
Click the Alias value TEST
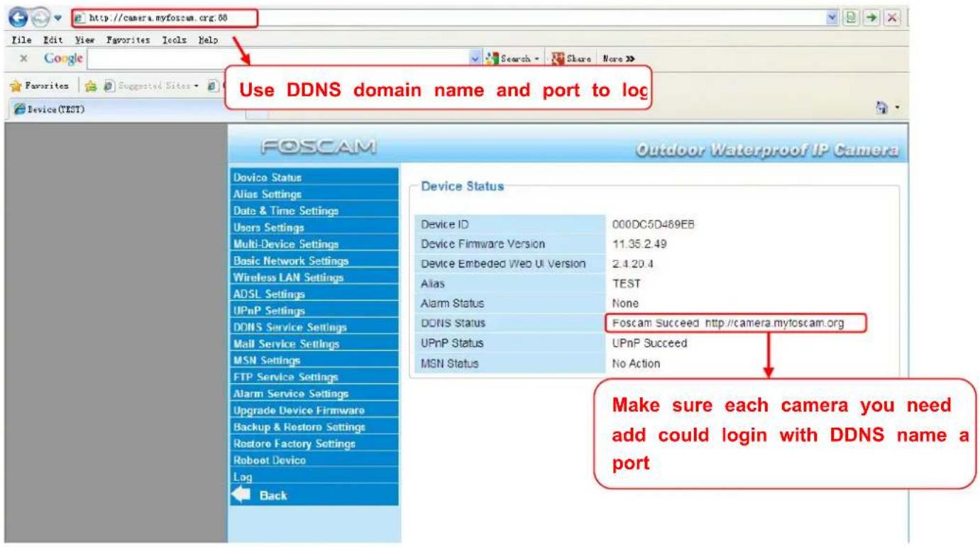(627, 284)
